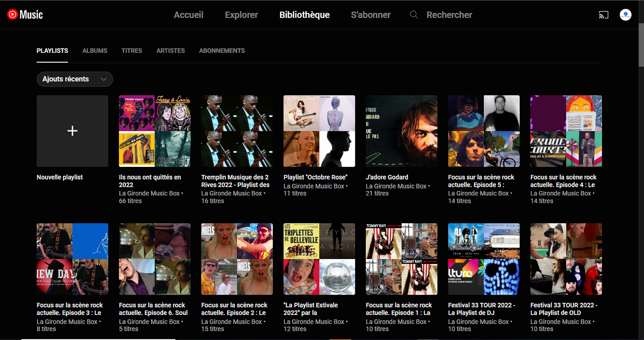This screenshot has width=644, height=340.
Task: Open the Nouvelle playlist text link
Action: [60, 177]
